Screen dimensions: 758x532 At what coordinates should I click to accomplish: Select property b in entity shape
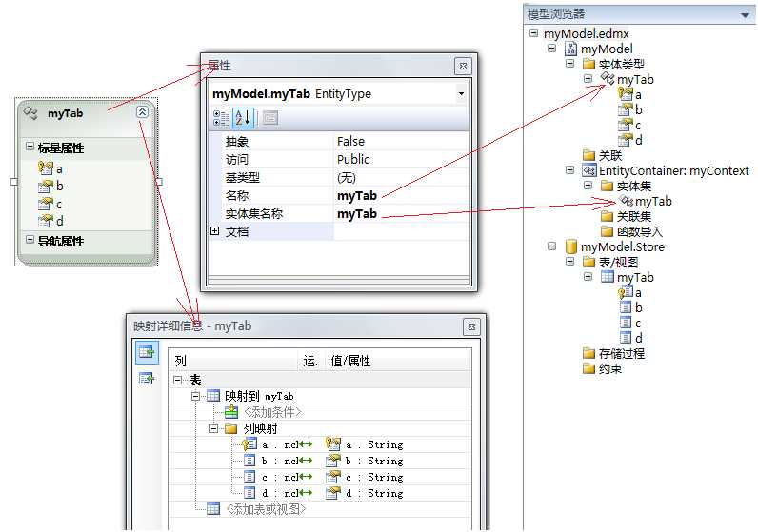[50, 186]
